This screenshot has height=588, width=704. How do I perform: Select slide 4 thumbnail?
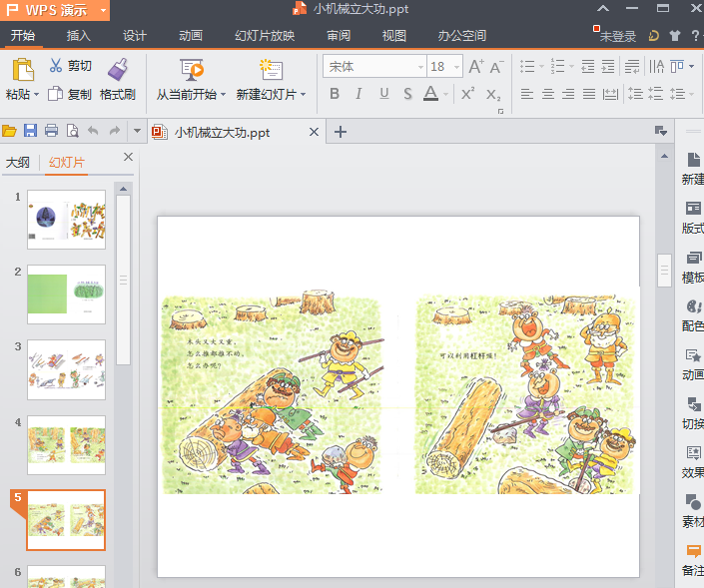[67, 445]
